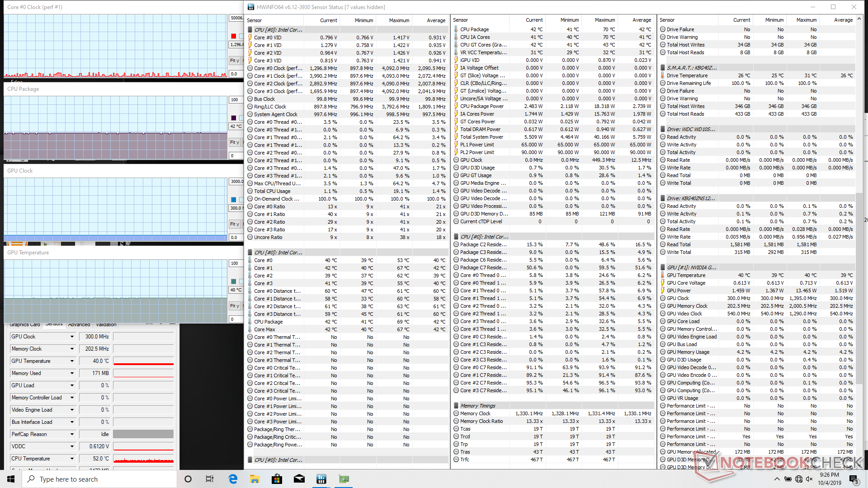Expand the GPU Temperature sensor dropdown
This screenshot has width=868, height=488.
pyautogui.click(x=72, y=361)
